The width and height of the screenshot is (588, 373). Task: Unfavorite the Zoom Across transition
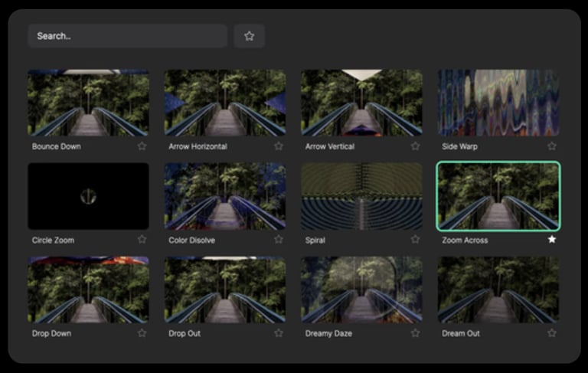pos(552,240)
